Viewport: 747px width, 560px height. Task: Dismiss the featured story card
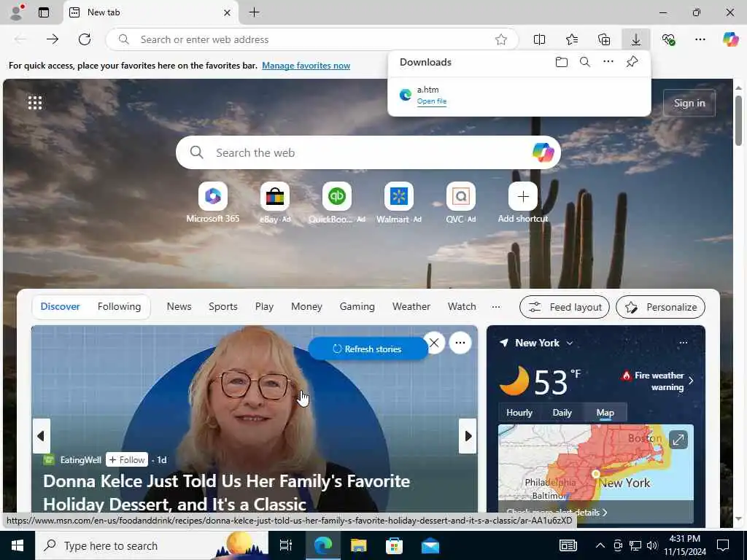tap(435, 343)
